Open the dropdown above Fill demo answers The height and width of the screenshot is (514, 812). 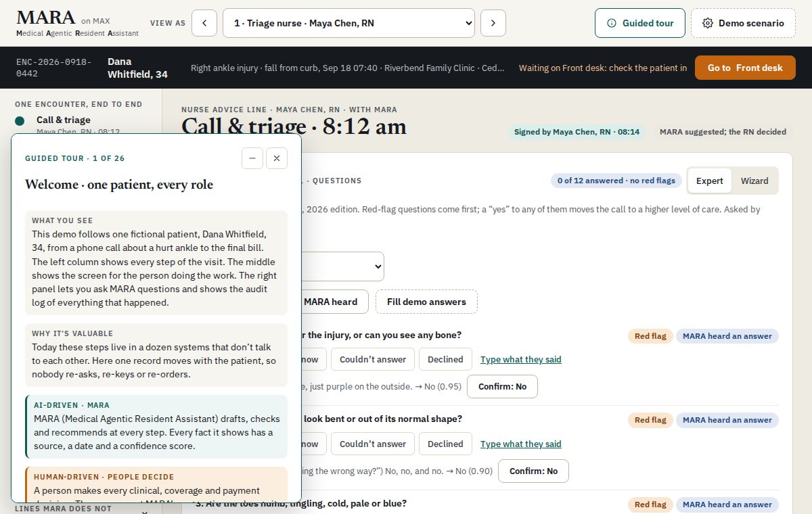(342, 266)
